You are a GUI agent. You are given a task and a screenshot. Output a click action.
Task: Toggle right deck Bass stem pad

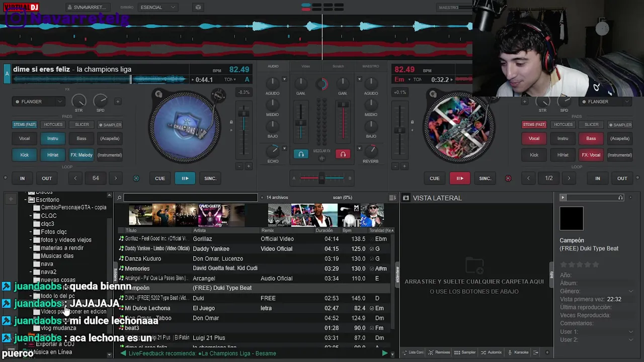coord(591,138)
